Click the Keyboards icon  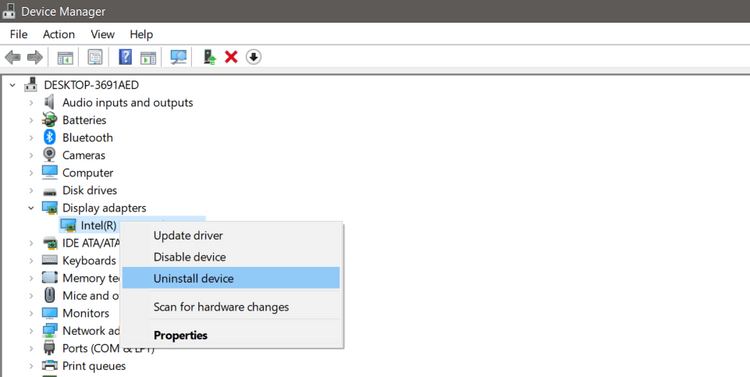pyautogui.click(x=49, y=260)
